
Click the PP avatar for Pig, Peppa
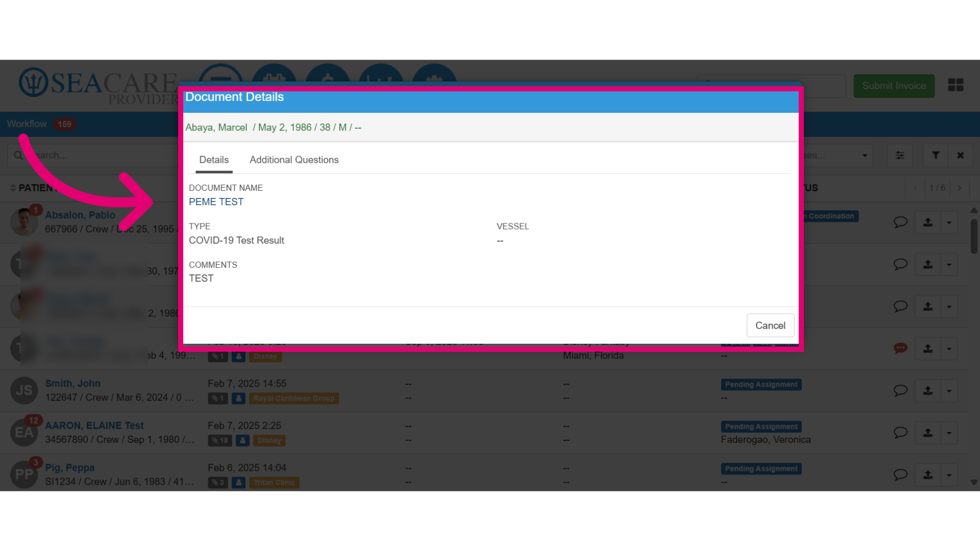point(24,474)
